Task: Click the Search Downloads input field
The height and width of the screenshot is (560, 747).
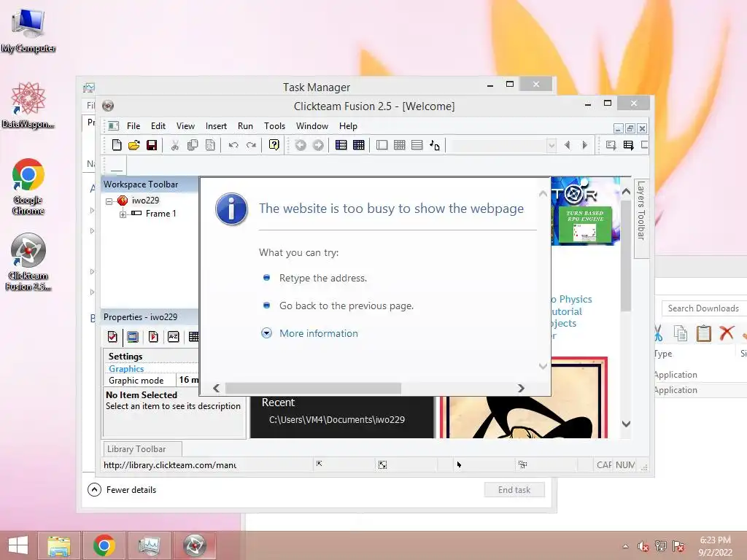Action: coord(704,308)
